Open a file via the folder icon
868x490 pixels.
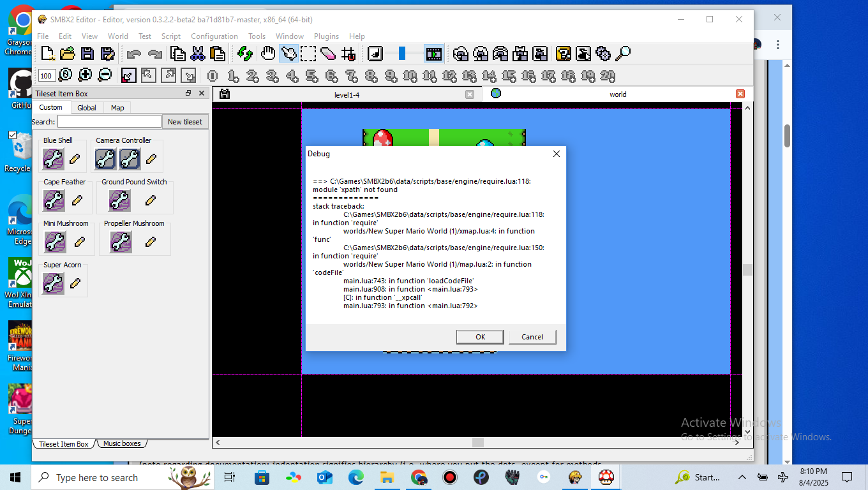pos(68,54)
